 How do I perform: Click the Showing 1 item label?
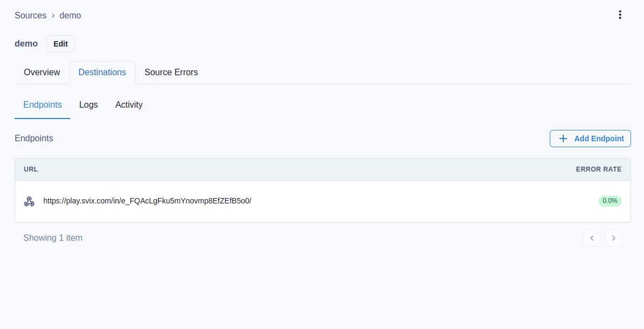53,238
